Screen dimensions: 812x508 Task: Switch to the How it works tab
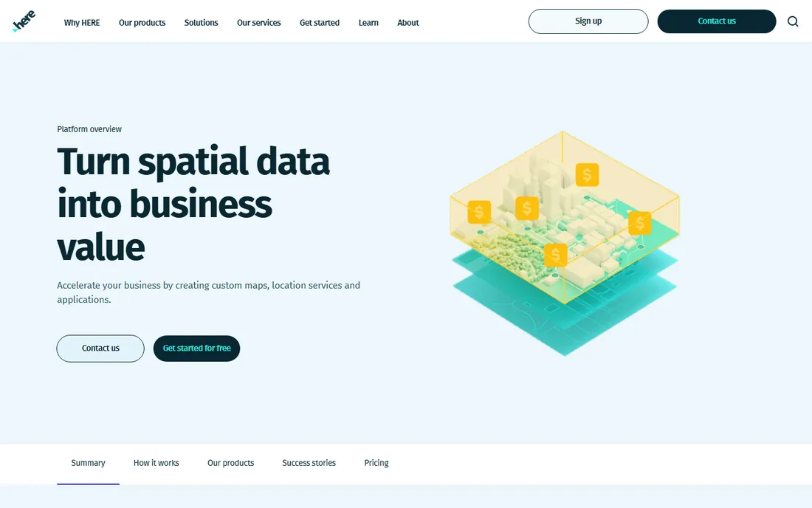(156, 464)
